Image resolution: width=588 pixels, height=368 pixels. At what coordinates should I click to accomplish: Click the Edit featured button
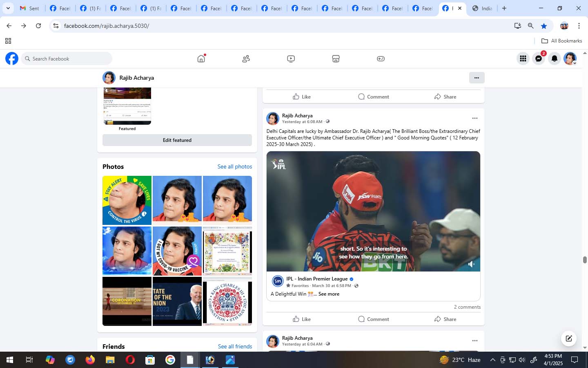(x=177, y=140)
